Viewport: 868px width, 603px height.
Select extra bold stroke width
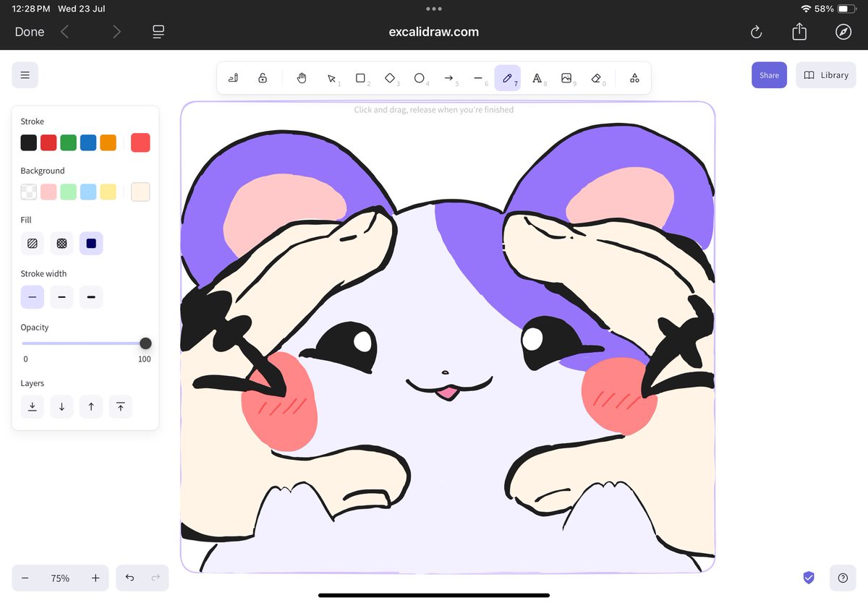pos(91,297)
